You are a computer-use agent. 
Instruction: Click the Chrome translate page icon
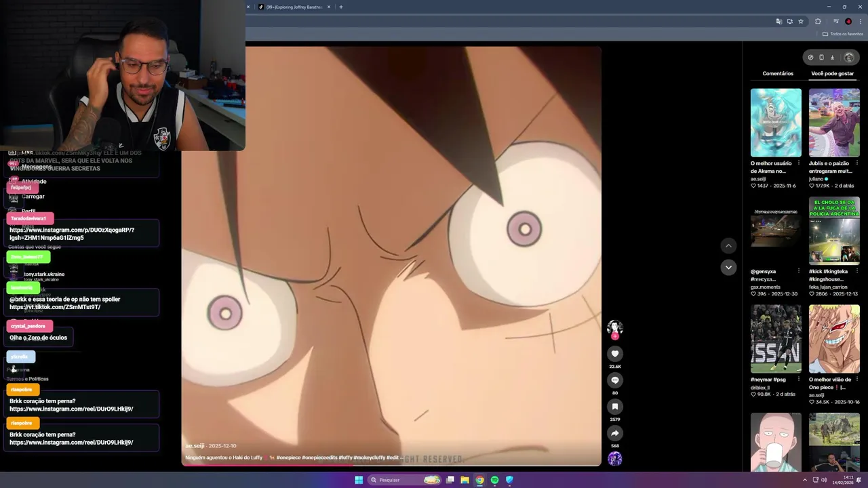coord(778,22)
